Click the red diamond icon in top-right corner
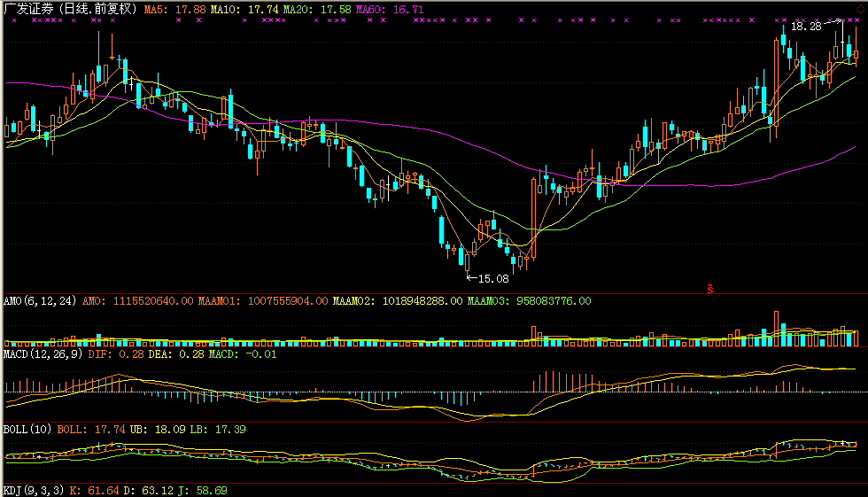The image size is (868, 497). click(x=859, y=7)
